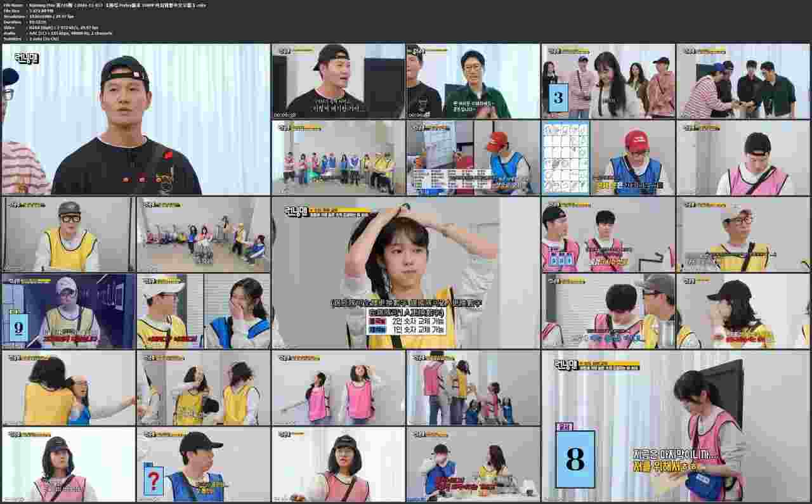Viewport: 812px width, 504px height.
Task: Open frame of couple at table with food
Action: pos(473,465)
